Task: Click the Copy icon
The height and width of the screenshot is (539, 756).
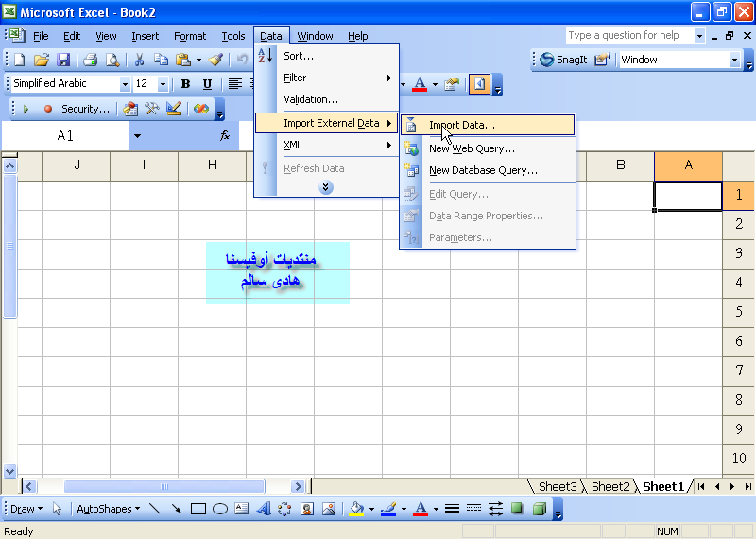Action: click(161, 60)
